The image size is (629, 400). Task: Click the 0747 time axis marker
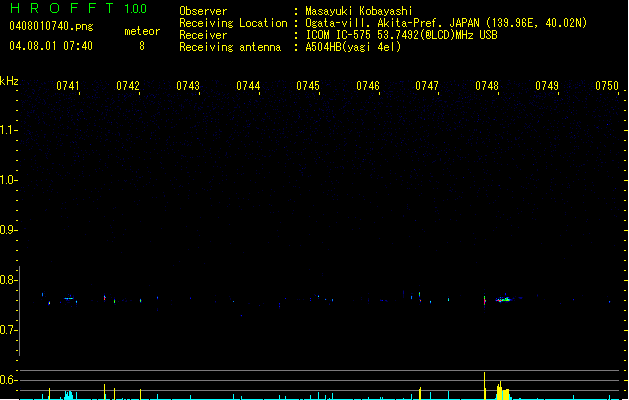(427, 86)
